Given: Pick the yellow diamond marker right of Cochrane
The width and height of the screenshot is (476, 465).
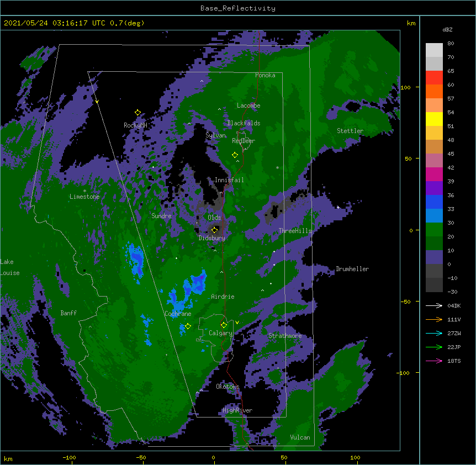Looking at the screenshot, I should [x=188, y=326].
